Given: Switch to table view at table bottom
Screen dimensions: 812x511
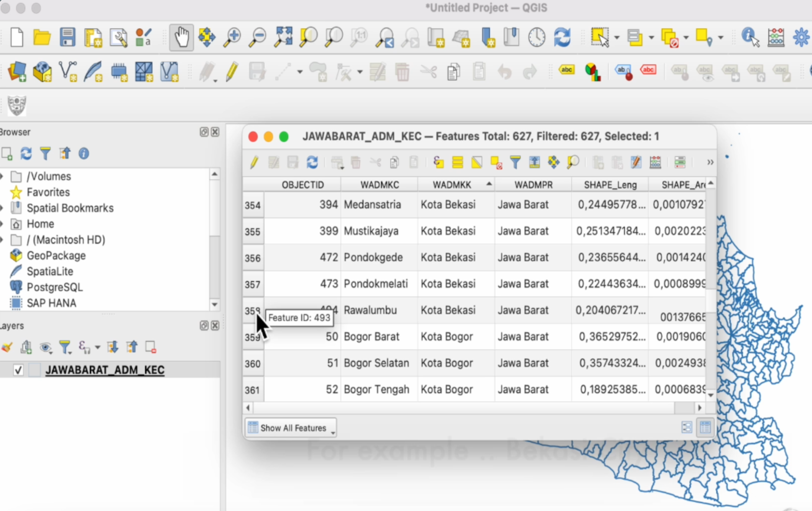Looking at the screenshot, I should pos(705,427).
